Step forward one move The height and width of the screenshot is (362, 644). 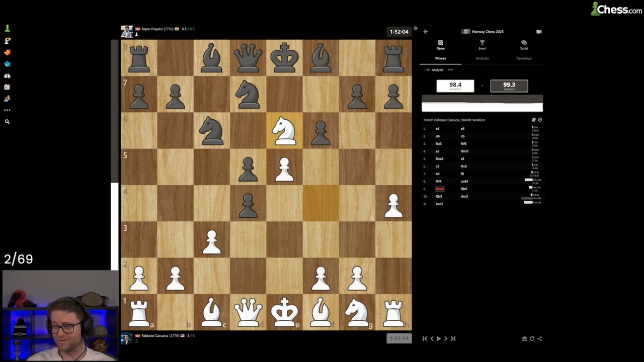446,338
